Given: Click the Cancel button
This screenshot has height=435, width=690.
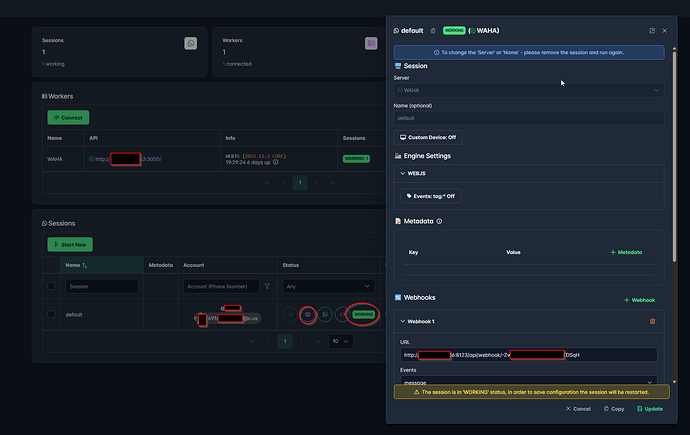Looking at the screenshot, I should 578,409.
